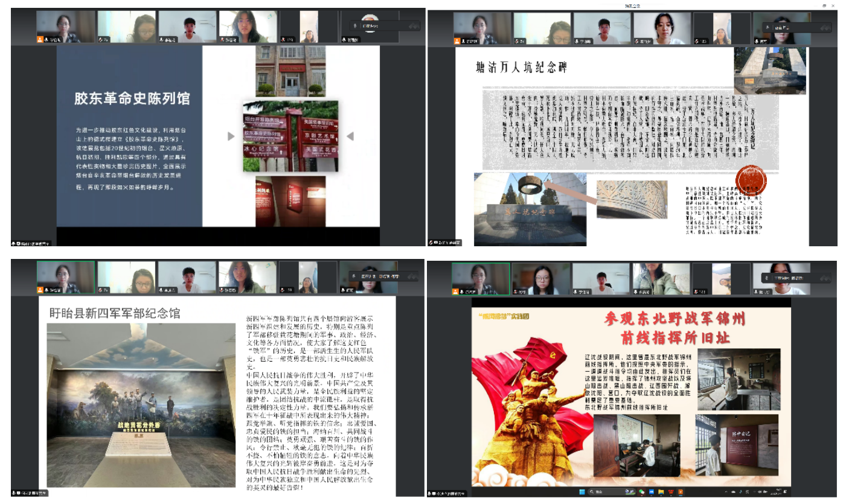Viewport: 846px width, 504px height.
Task: Open WeChat from the shared taskbar
Action: (x=641, y=492)
